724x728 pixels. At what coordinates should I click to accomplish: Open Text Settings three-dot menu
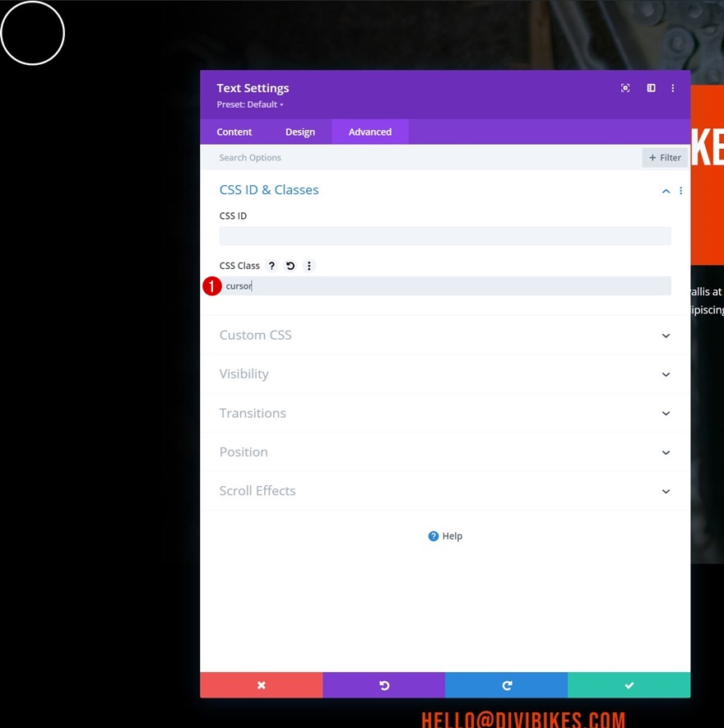point(672,88)
